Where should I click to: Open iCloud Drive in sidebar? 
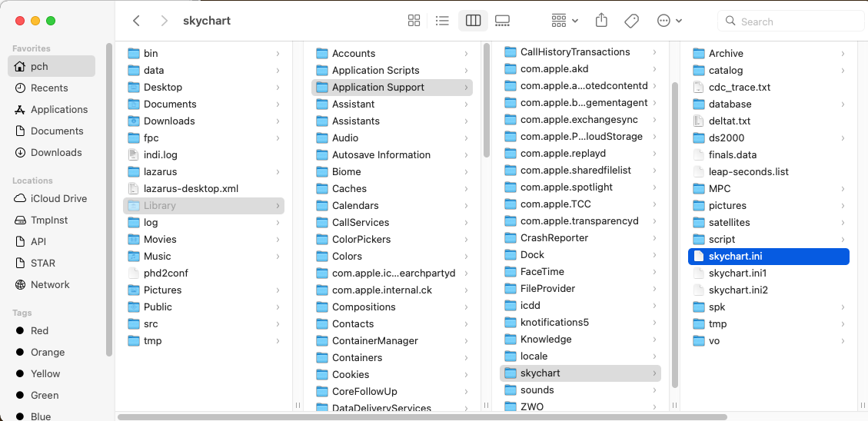[58, 198]
